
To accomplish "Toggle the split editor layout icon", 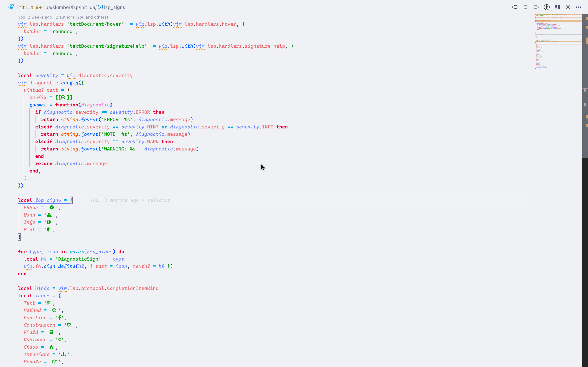I will 557,7.
